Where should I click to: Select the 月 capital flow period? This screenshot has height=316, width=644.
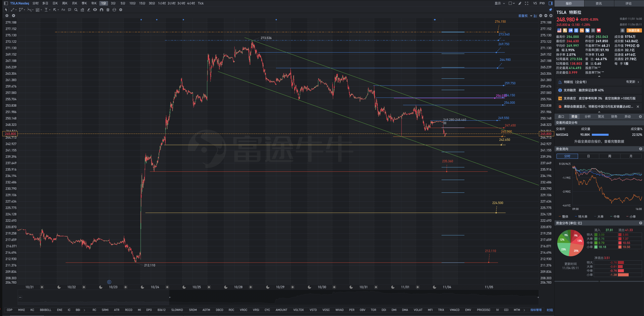pos(631,156)
